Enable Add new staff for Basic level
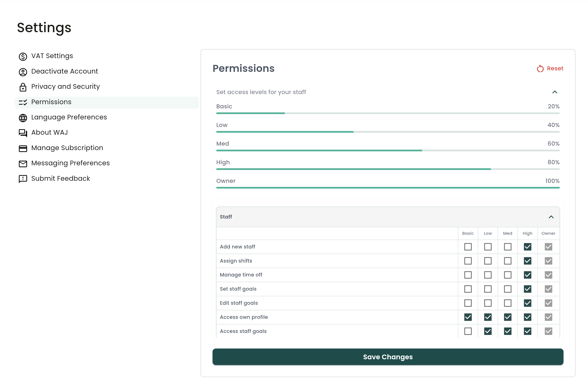The width and height of the screenshot is (588, 389). [468, 247]
